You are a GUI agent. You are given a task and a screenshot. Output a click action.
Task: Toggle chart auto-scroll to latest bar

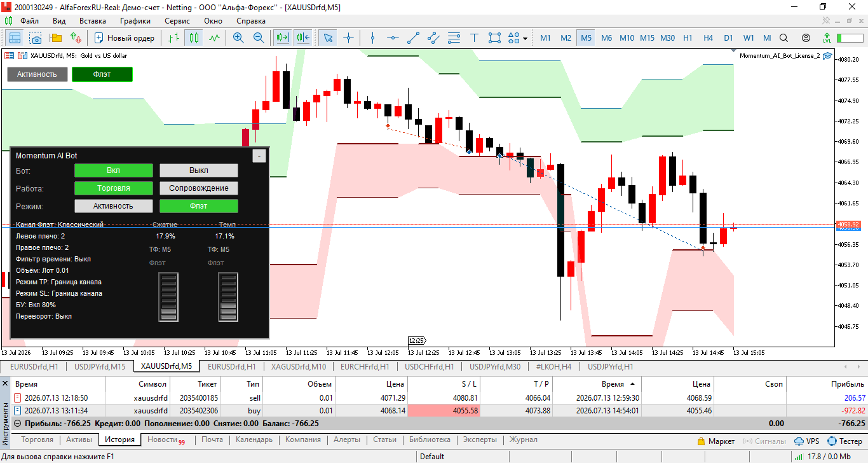click(282, 38)
